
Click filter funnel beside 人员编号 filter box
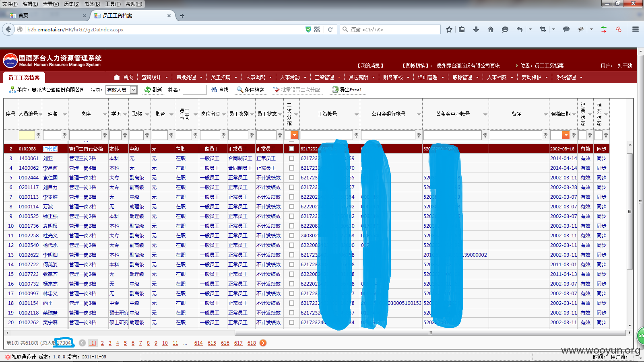click(39, 135)
